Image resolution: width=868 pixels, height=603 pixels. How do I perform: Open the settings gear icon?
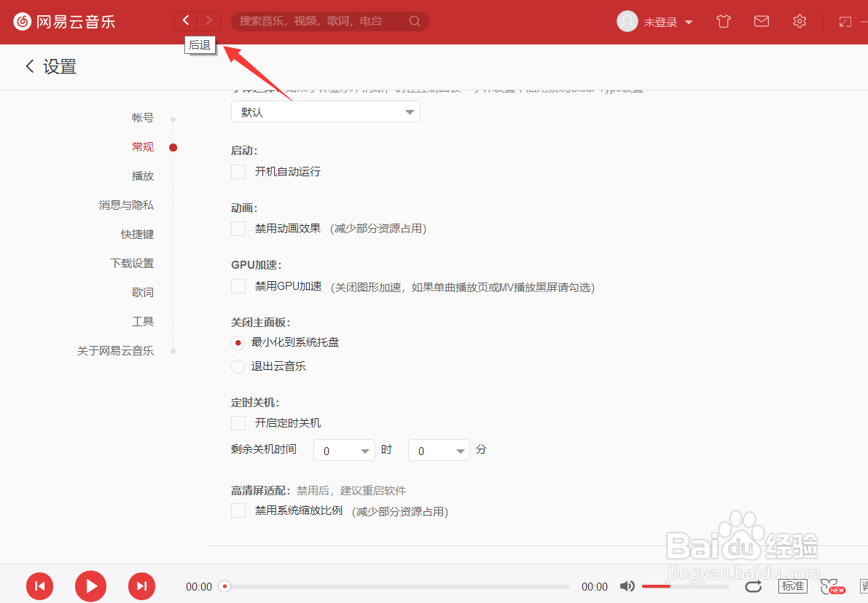799,21
